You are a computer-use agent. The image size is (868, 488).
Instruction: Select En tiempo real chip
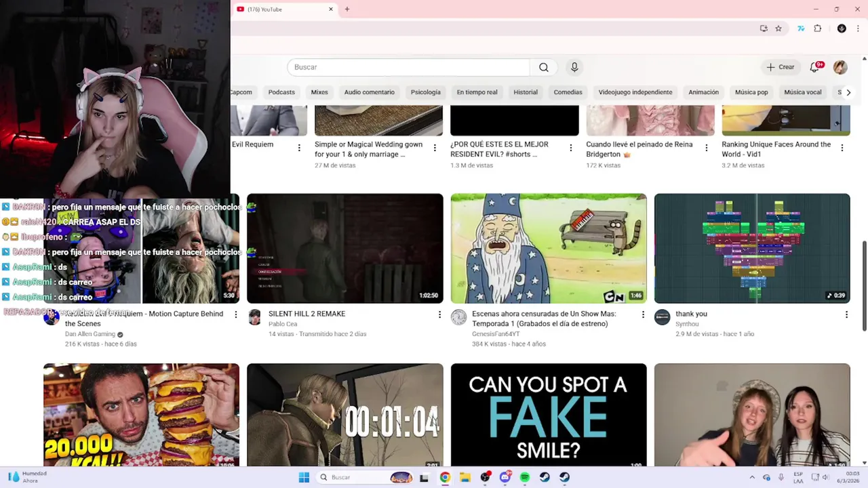point(477,92)
